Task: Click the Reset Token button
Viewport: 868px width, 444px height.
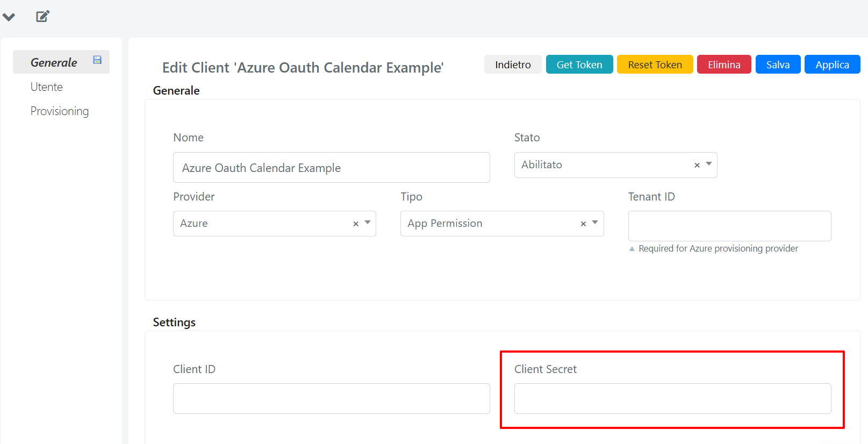Action: pos(655,65)
